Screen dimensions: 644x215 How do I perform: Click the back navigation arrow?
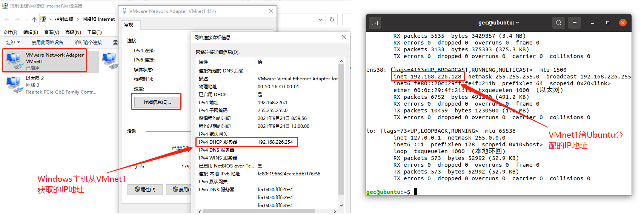pyautogui.click(x=6, y=19)
